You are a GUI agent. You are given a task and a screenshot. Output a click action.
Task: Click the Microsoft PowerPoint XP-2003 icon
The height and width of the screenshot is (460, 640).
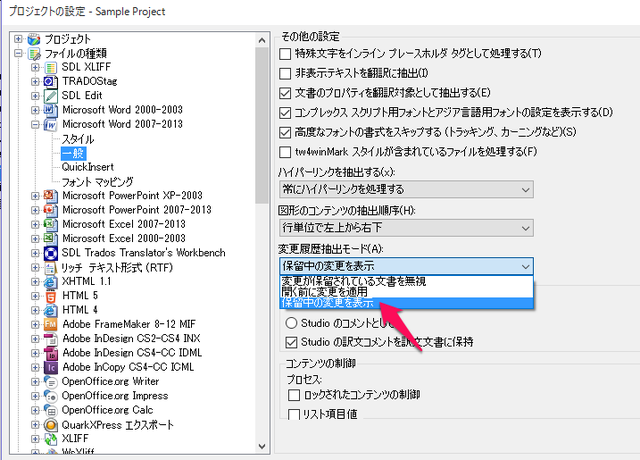[51, 196]
